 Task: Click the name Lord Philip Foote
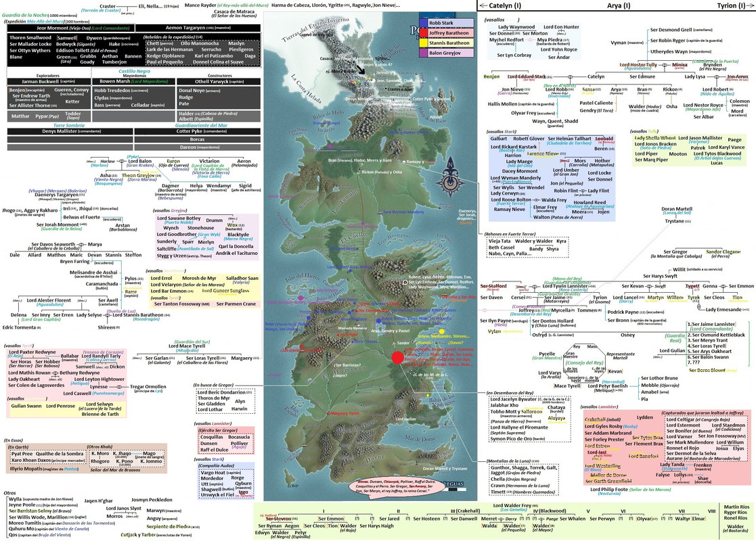pos(609,490)
